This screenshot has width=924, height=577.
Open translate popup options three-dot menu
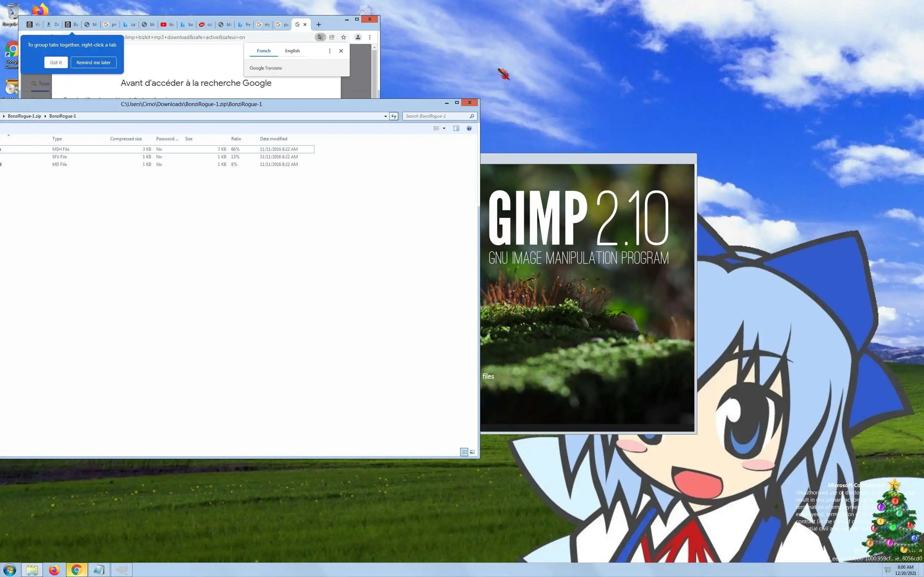point(330,51)
